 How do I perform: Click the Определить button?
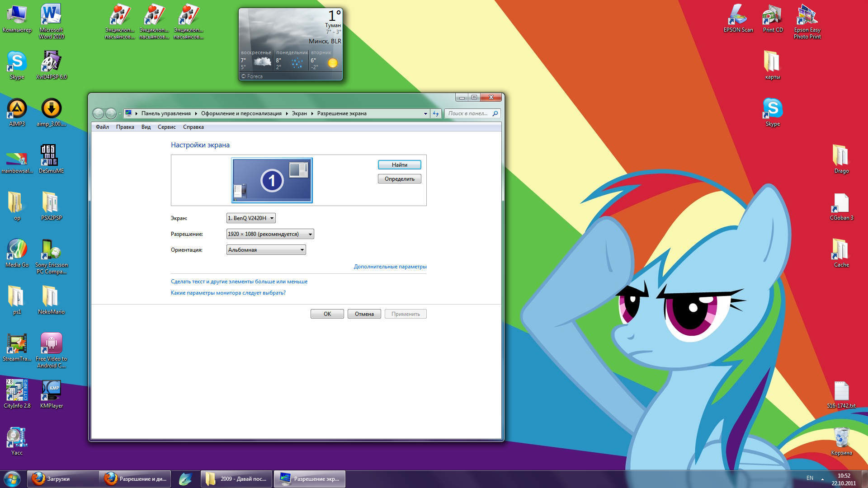[x=399, y=179]
